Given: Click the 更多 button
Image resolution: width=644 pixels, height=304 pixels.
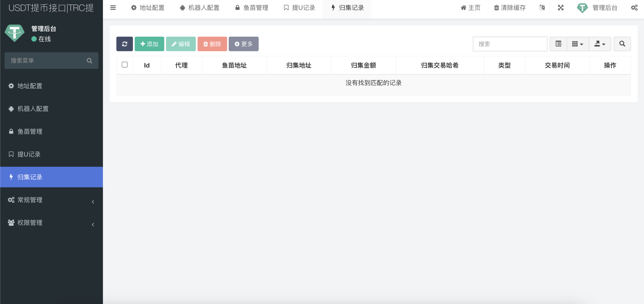Looking at the screenshot, I should point(244,44).
